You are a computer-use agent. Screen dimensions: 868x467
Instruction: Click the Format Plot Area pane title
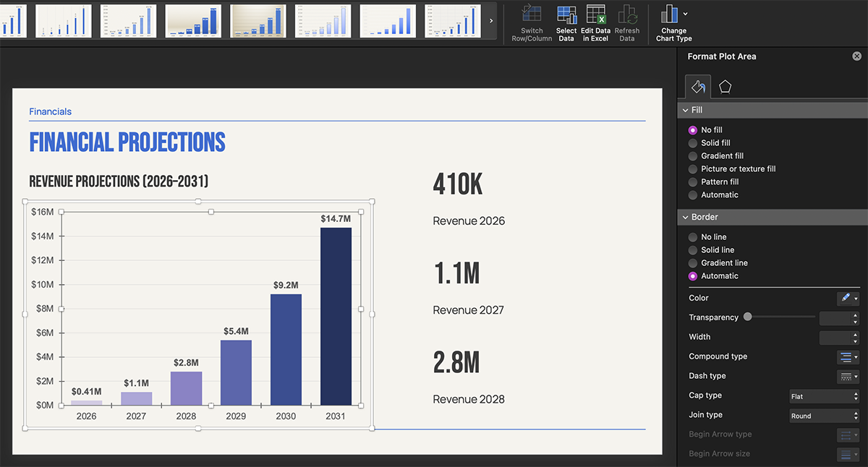[722, 56]
